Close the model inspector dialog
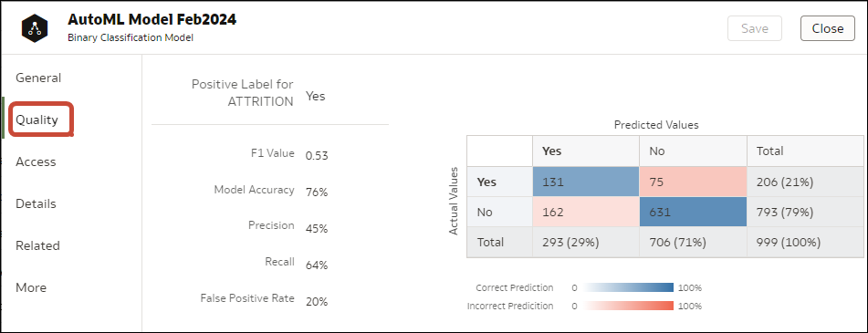Image resolution: width=868 pixels, height=333 pixels. (x=828, y=28)
